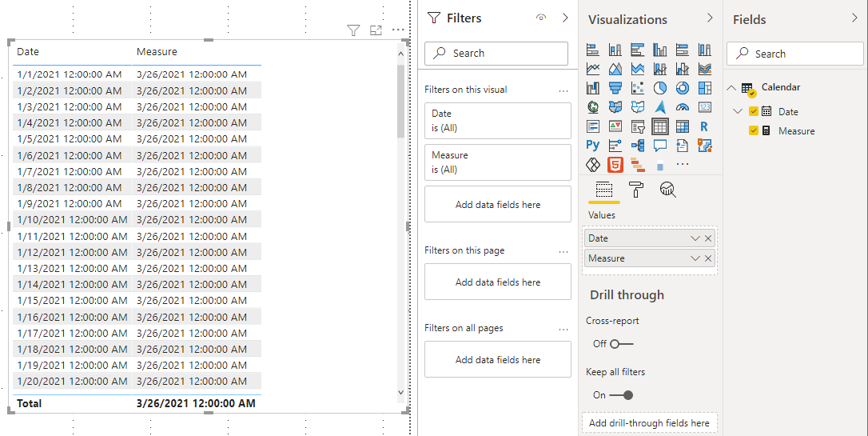Viewport: 868px width, 436px height.
Task: Open the Measure is (All) filter card
Action: (x=498, y=162)
